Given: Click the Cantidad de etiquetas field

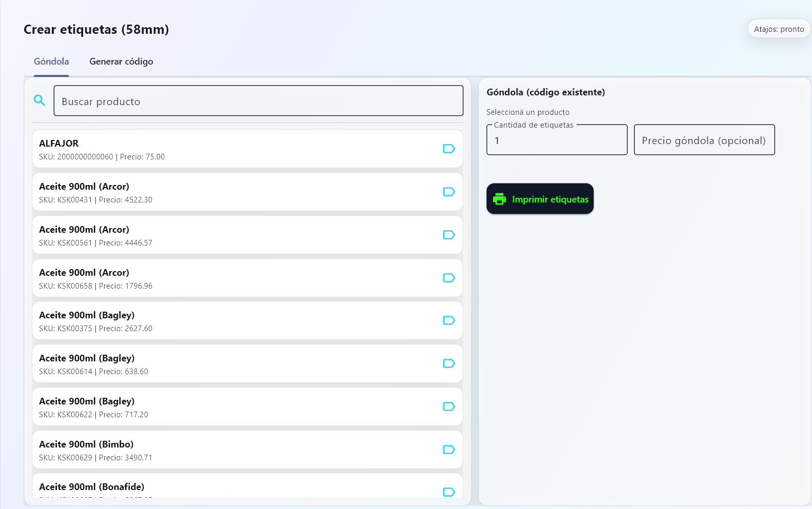Looking at the screenshot, I should pos(557,140).
